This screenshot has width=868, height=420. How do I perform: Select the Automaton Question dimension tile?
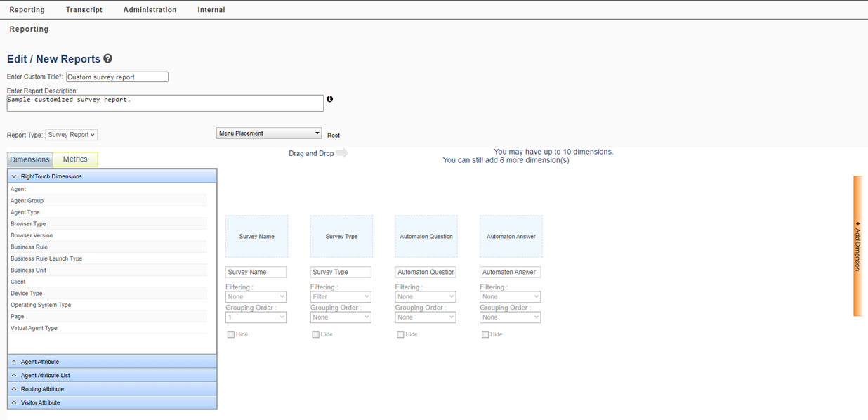[426, 237]
